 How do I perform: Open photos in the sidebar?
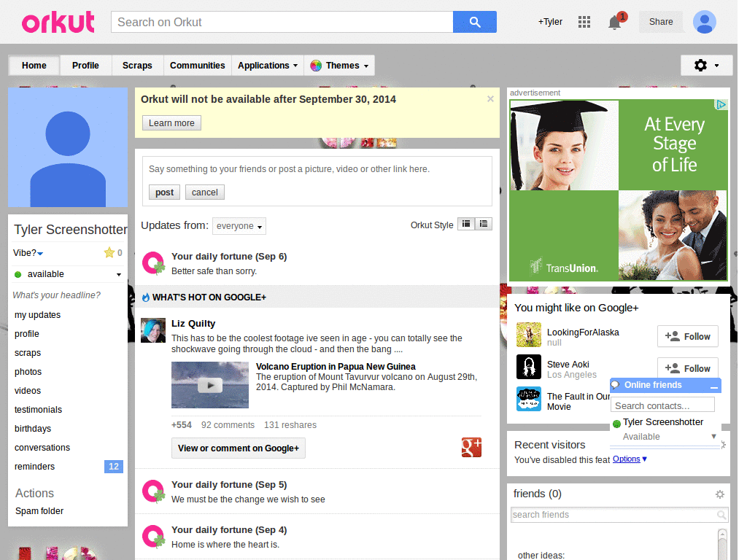pyautogui.click(x=28, y=371)
